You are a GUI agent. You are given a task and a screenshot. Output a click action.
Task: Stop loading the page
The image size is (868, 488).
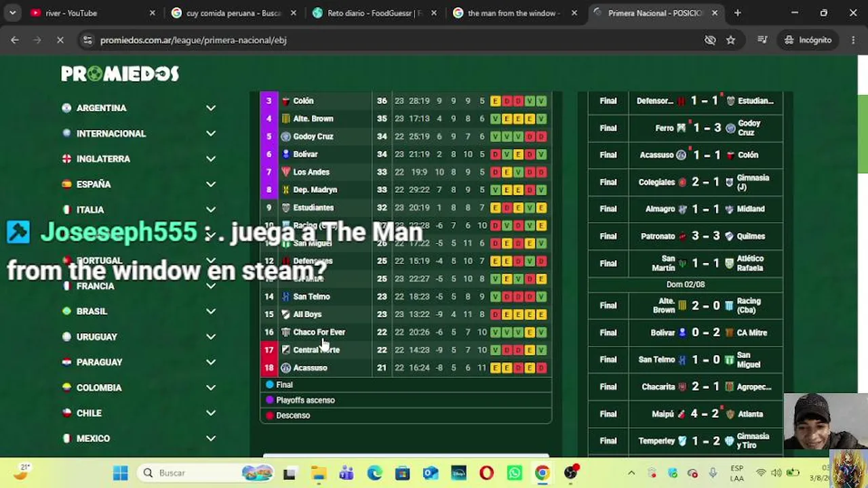(60, 40)
